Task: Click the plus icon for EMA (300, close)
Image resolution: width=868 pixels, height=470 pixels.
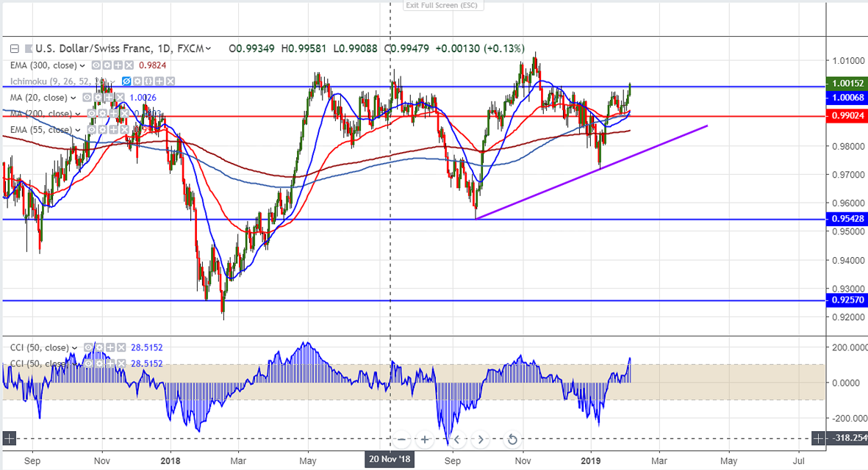Action: tap(118, 65)
